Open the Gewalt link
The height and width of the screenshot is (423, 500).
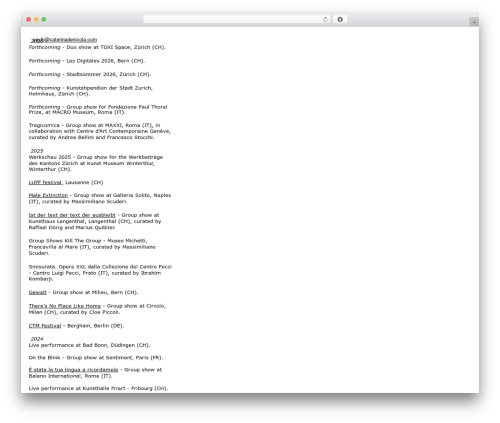(37, 292)
